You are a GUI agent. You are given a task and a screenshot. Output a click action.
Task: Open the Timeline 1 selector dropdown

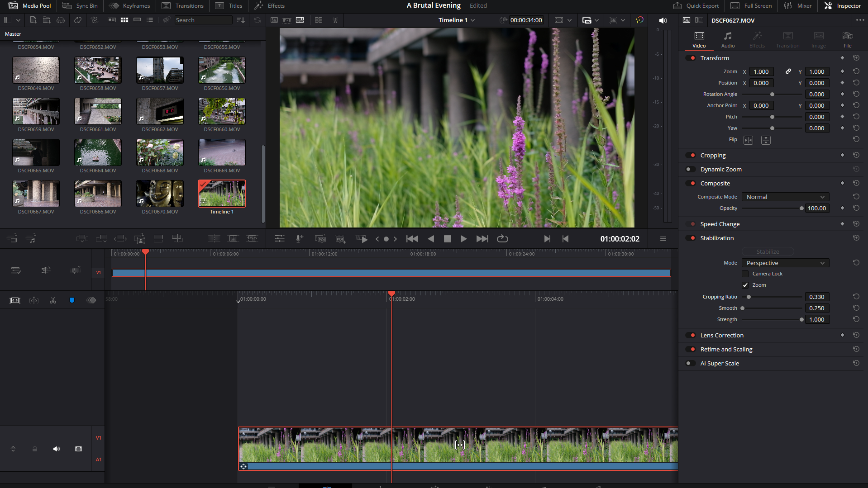tap(456, 20)
